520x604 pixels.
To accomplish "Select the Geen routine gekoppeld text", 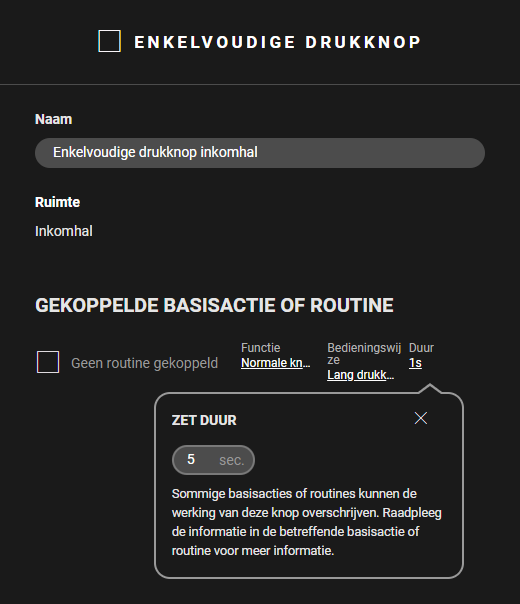I will (x=144, y=363).
